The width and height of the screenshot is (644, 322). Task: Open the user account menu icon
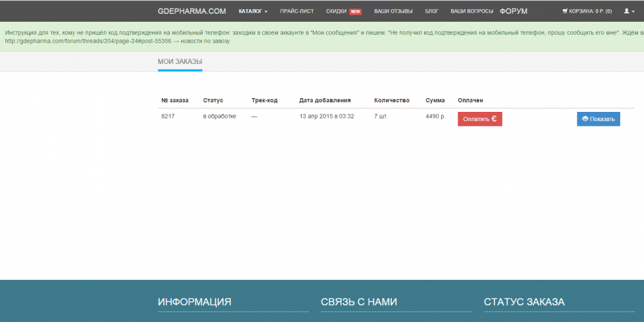(x=629, y=11)
